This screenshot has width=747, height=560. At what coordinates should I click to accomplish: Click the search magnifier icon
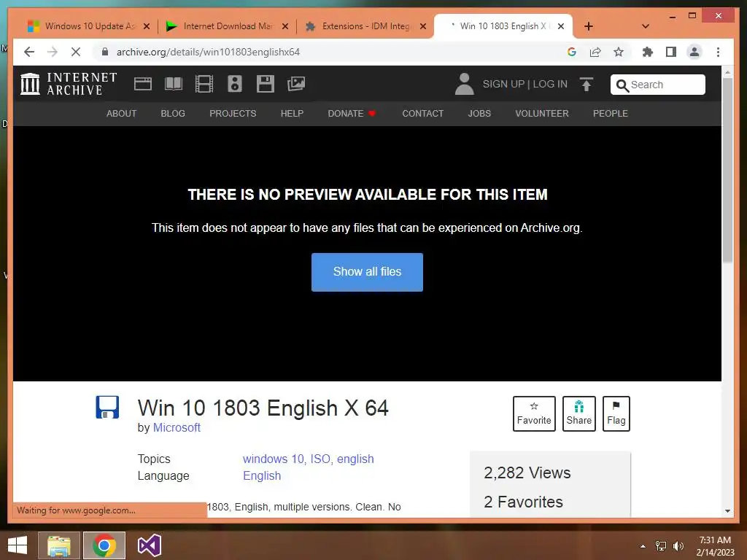click(622, 85)
